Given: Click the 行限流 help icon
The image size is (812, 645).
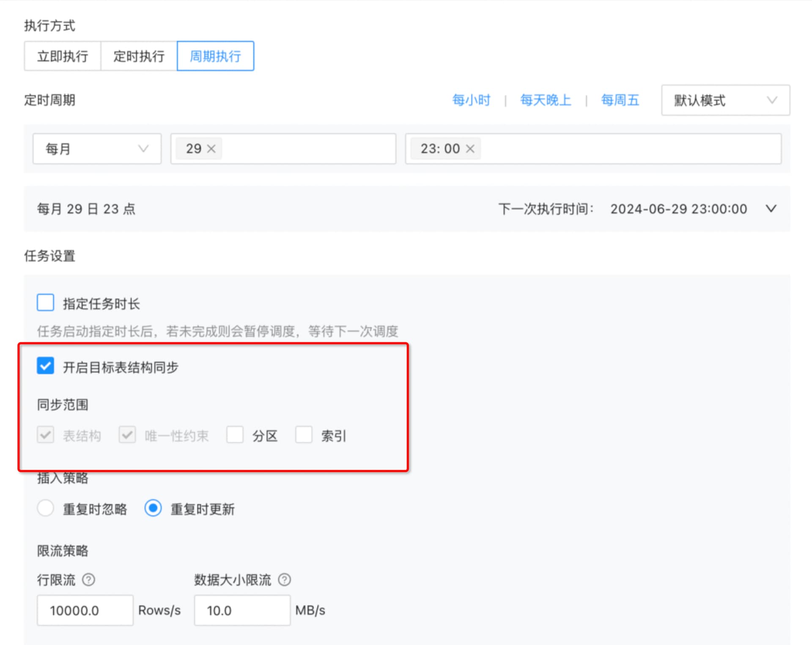Looking at the screenshot, I should (x=88, y=579).
